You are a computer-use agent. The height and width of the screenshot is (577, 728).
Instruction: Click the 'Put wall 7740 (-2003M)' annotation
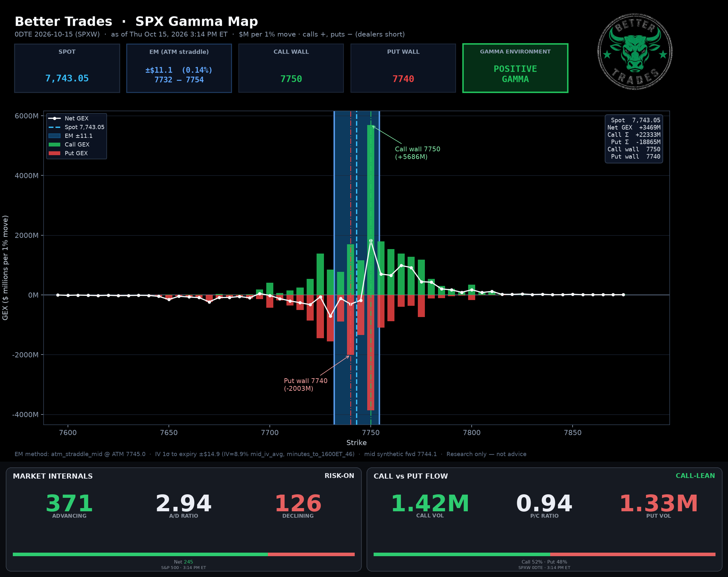[306, 384]
